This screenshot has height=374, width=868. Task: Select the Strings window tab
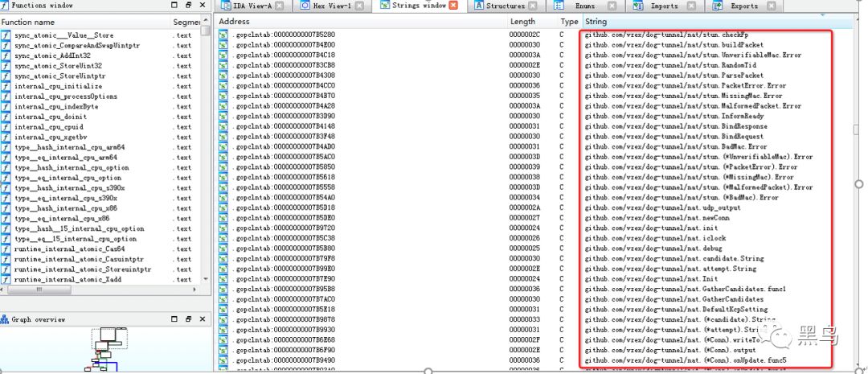(419, 6)
